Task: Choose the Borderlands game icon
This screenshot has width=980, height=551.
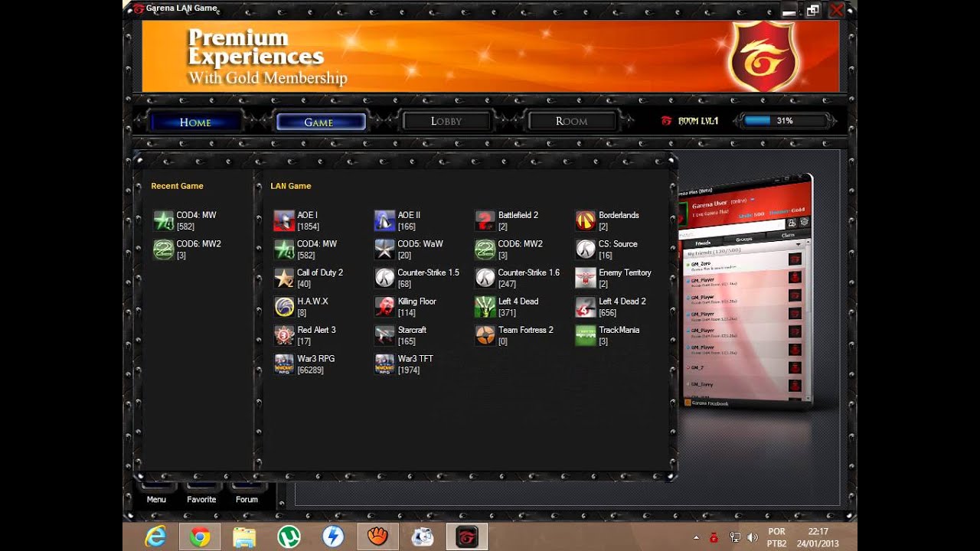Action: [586, 221]
